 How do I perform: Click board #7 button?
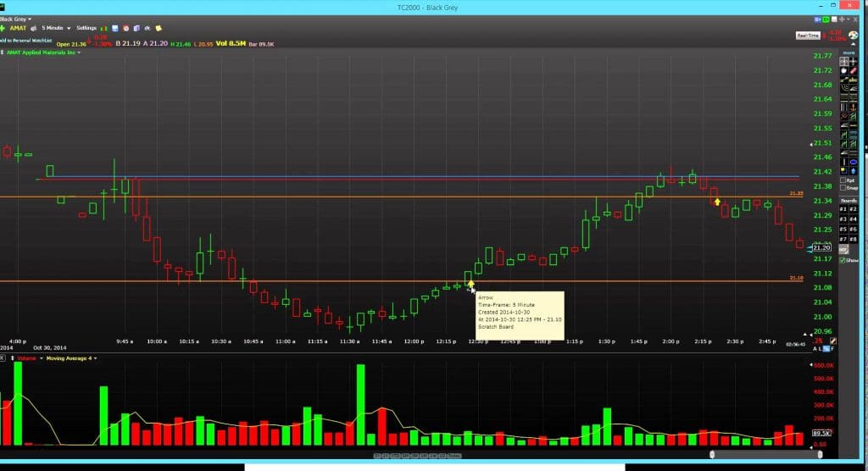tap(843, 239)
